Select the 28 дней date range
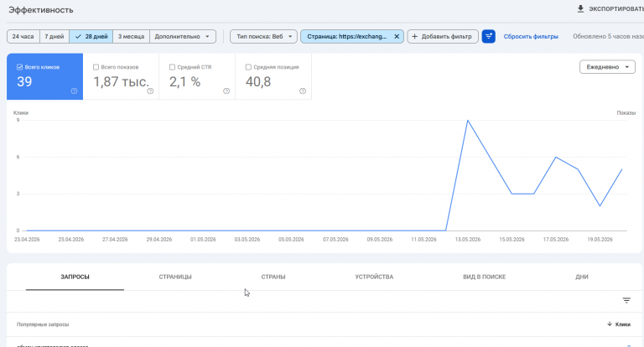644x347 pixels. click(91, 37)
